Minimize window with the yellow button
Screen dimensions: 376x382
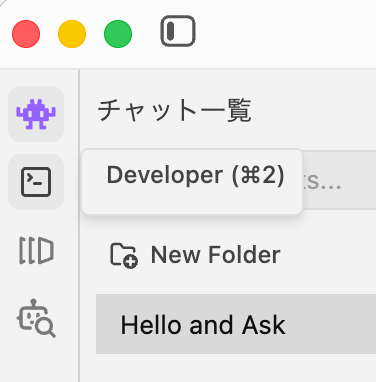click(72, 34)
